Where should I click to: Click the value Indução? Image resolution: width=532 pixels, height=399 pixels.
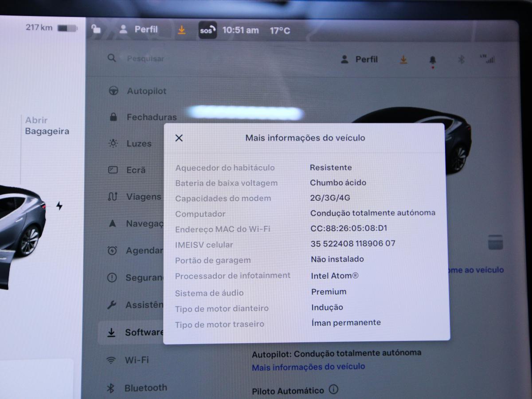coord(327,307)
